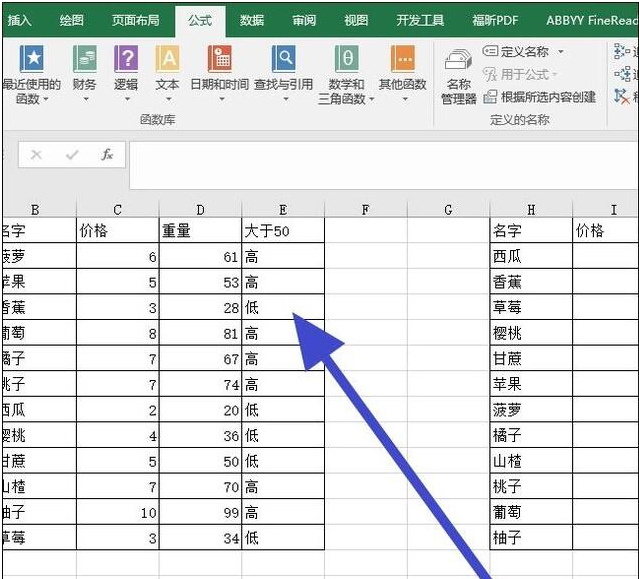This screenshot has width=639, height=579.
Task: Select the '价格' header in column I
Action: tap(606, 231)
